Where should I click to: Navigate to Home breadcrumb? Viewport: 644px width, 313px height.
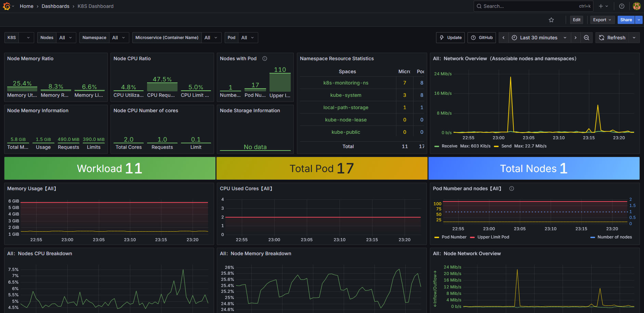[x=27, y=6]
